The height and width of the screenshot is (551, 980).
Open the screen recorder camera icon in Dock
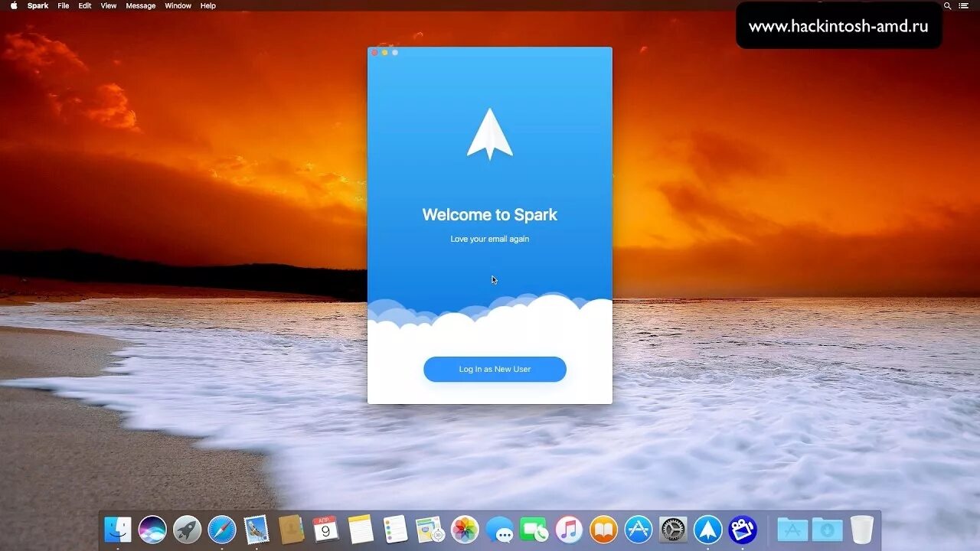click(x=743, y=530)
